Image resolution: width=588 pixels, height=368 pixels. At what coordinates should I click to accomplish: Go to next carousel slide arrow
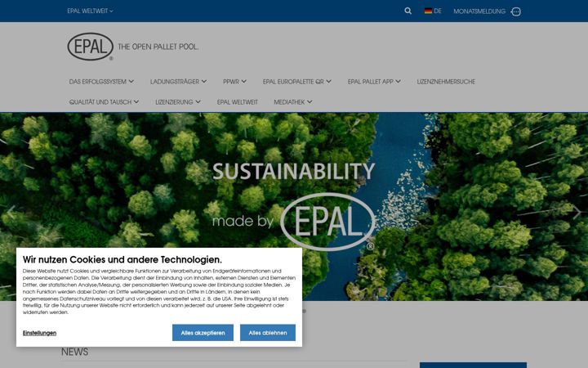point(577,212)
